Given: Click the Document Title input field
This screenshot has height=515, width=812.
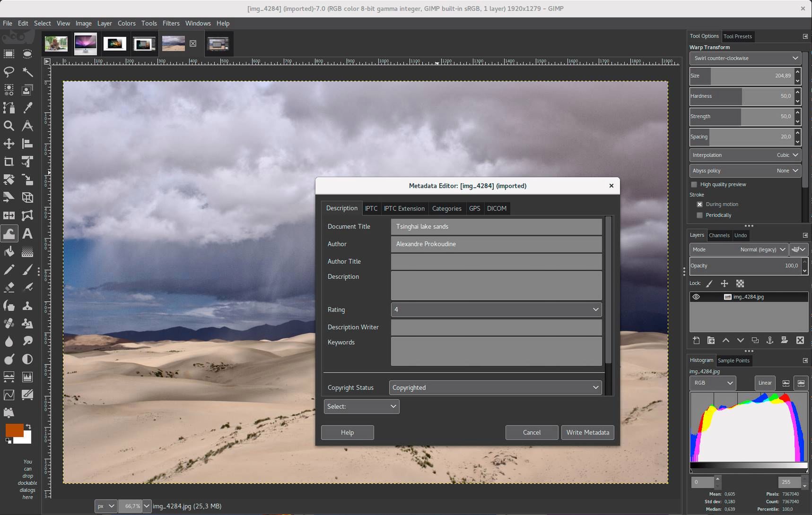Looking at the screenshot, I should [496, 226].
